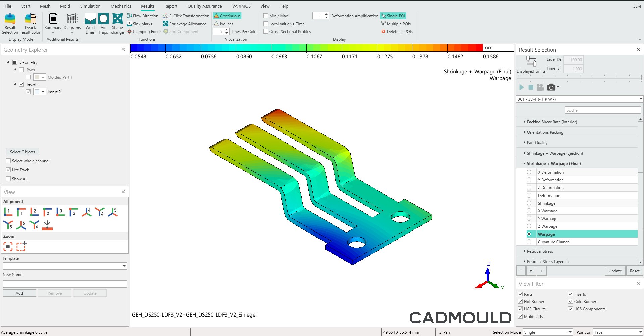Enable the Min / Max checkbox
Image resolution: width=644 pixels, height=336 pixels.
coord(266,16)
